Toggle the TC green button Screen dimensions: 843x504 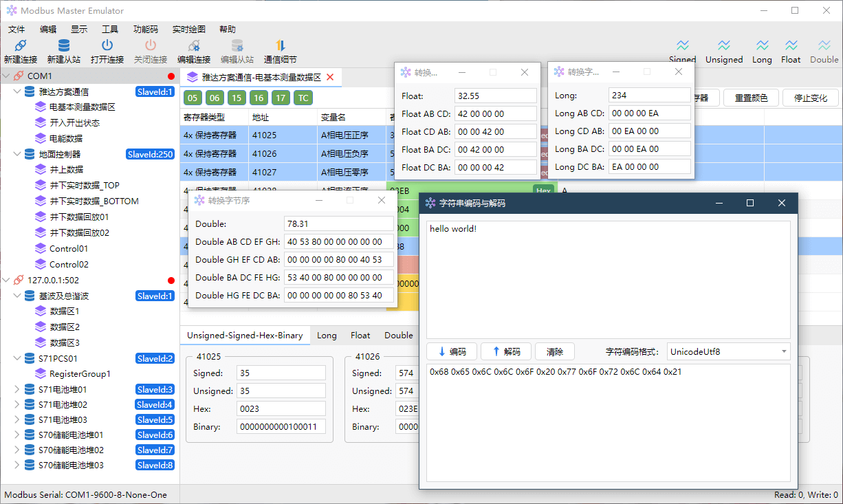pyautogui.click(x=303, y=98)
